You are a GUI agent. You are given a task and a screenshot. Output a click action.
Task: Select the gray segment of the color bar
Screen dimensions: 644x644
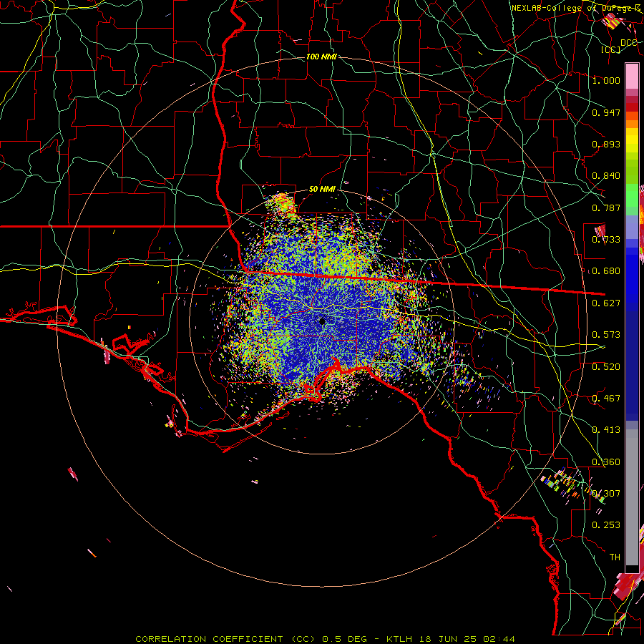tap(632, 497)
